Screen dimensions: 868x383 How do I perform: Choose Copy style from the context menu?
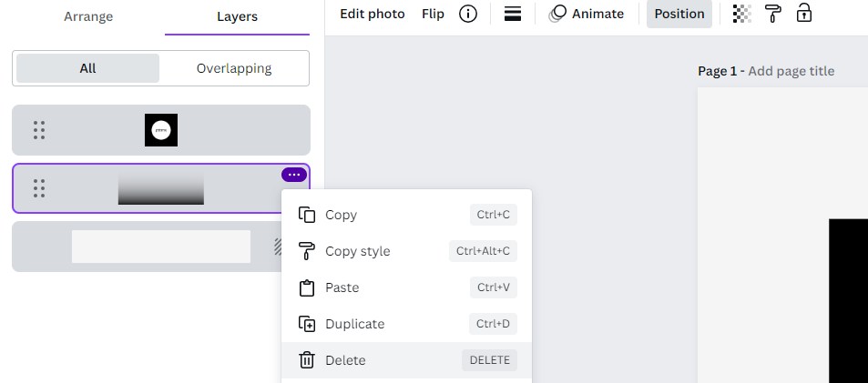tap(407, 251)
